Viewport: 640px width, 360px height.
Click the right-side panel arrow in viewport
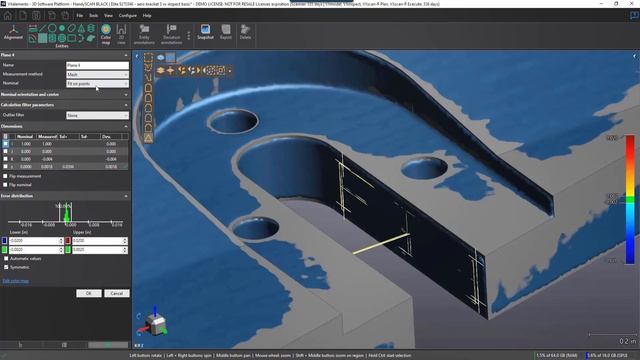[x=634, y=56]
